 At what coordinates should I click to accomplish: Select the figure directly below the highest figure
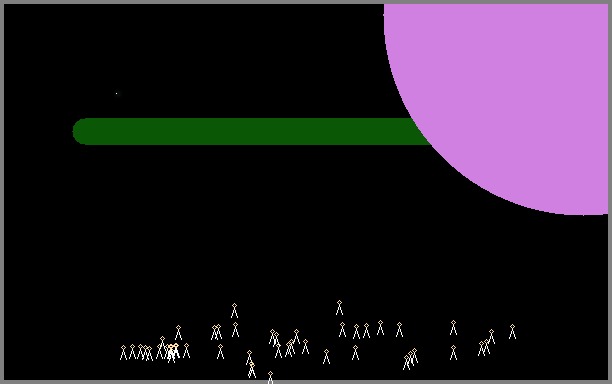[x=342, y=330]
